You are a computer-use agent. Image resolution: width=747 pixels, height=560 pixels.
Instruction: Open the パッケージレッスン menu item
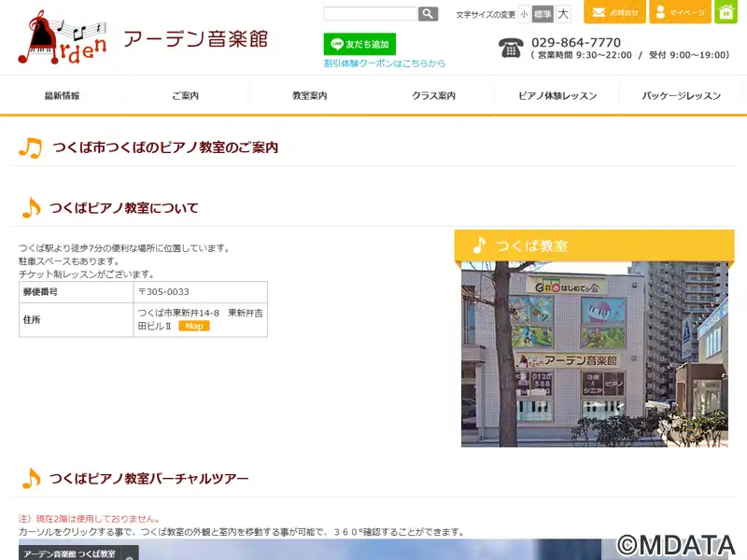click(683, 96)
